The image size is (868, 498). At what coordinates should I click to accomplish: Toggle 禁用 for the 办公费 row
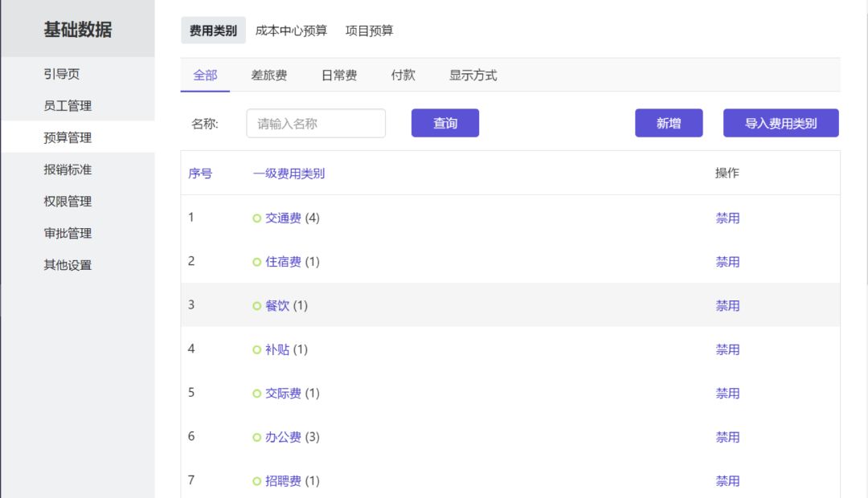click(x=727, y=438)
